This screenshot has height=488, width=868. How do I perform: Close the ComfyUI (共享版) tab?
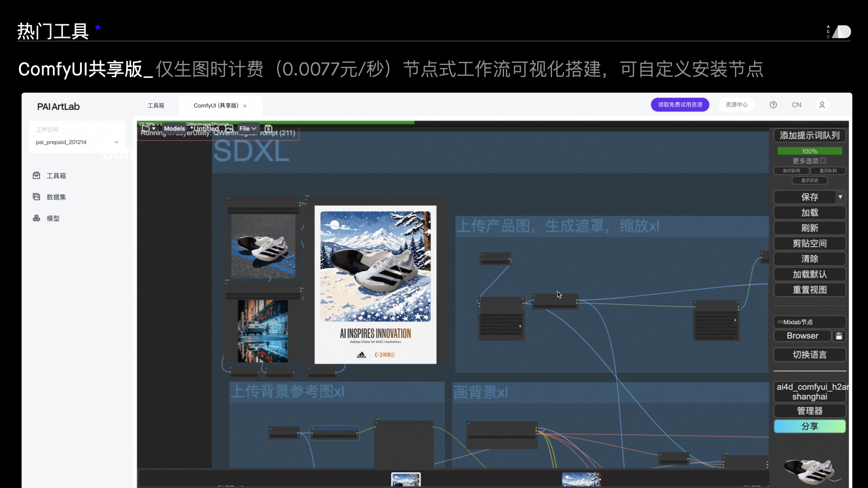[x=245, y=106]
